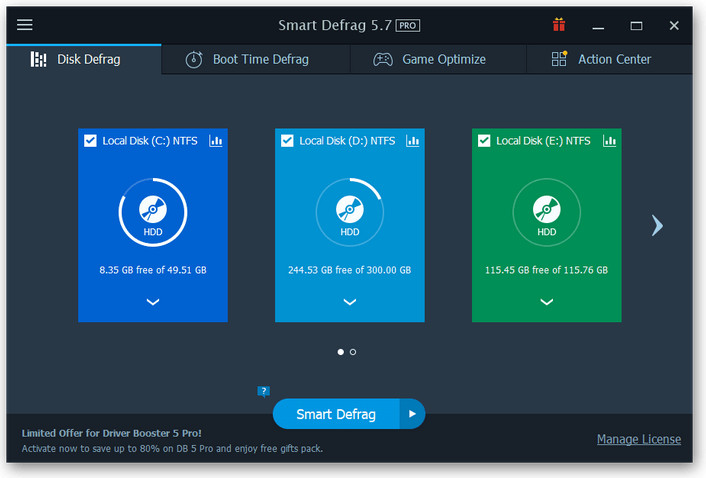This screenshot has width=706, height=478.
Task: Uncheck Local Disk (D:) checkbox
Action: point(287,141)
